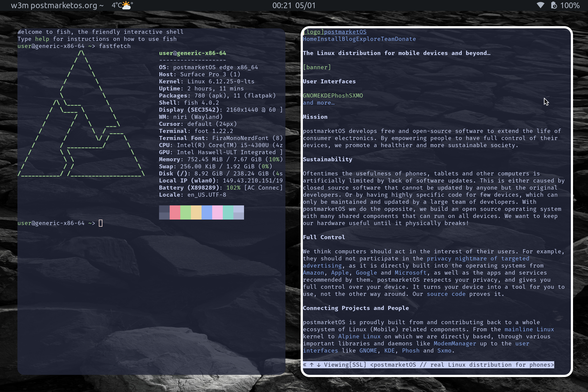
Task: Open the Sxmo link in last paragraph
Action: [444, 351]
